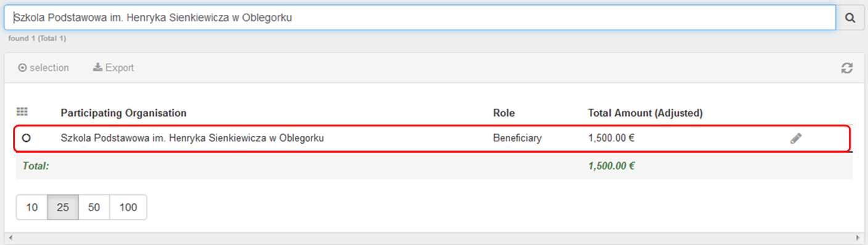Focus the organisation search input field
Screen dimensions: 868x245
(x=420, y=18)
